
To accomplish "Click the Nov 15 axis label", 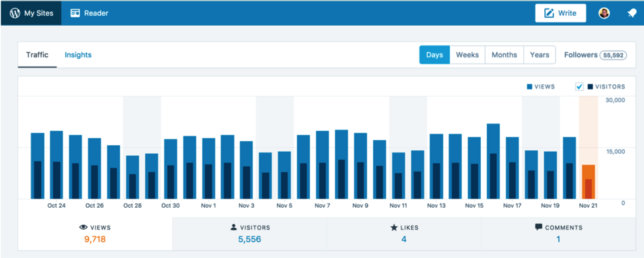I will 474,206.
